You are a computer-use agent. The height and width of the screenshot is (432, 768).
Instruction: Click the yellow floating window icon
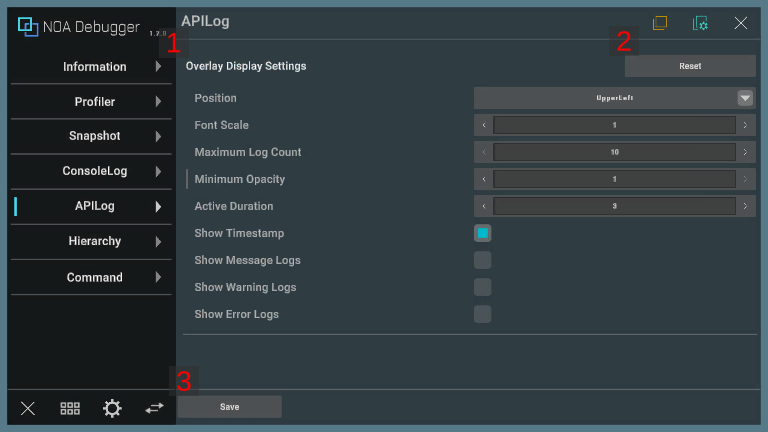[x=660, y=23]
